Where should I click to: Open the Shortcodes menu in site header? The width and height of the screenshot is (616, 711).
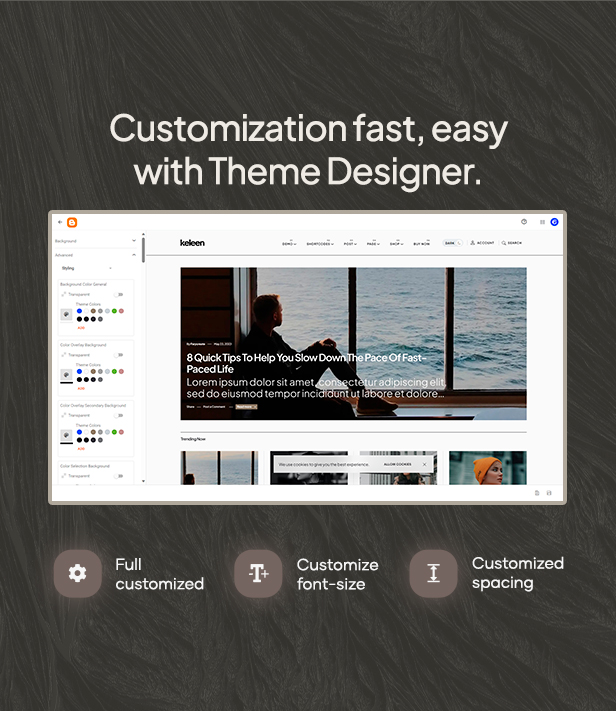pyautogui.click(x=320, y=243)
